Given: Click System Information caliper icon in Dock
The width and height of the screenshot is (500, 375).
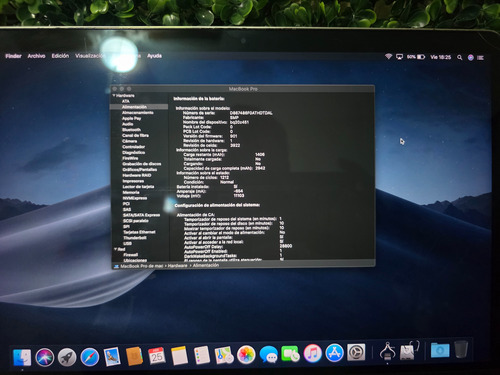Looking at the screenshot, I should pyautogui.click(x=388, y=351).
